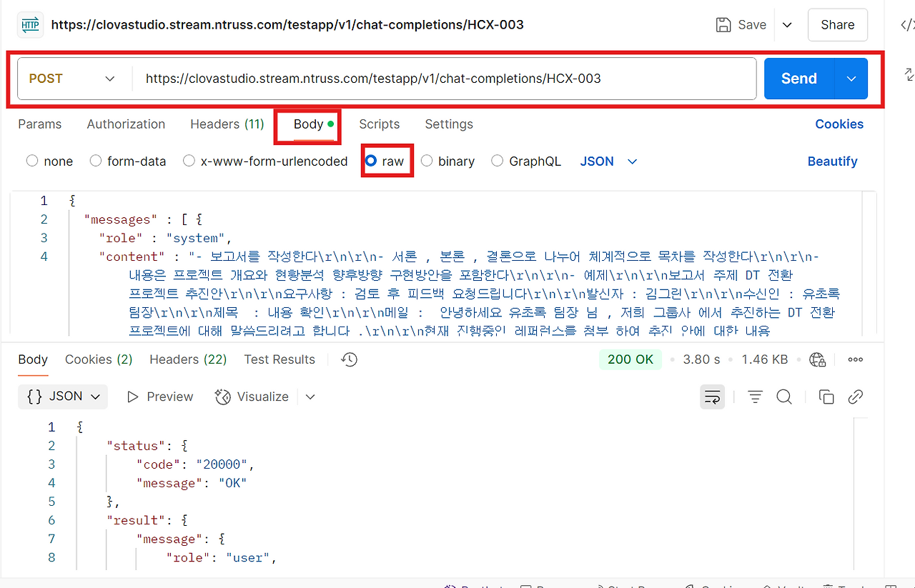Switch to the response Cookies (2) tab

[99, 359]
